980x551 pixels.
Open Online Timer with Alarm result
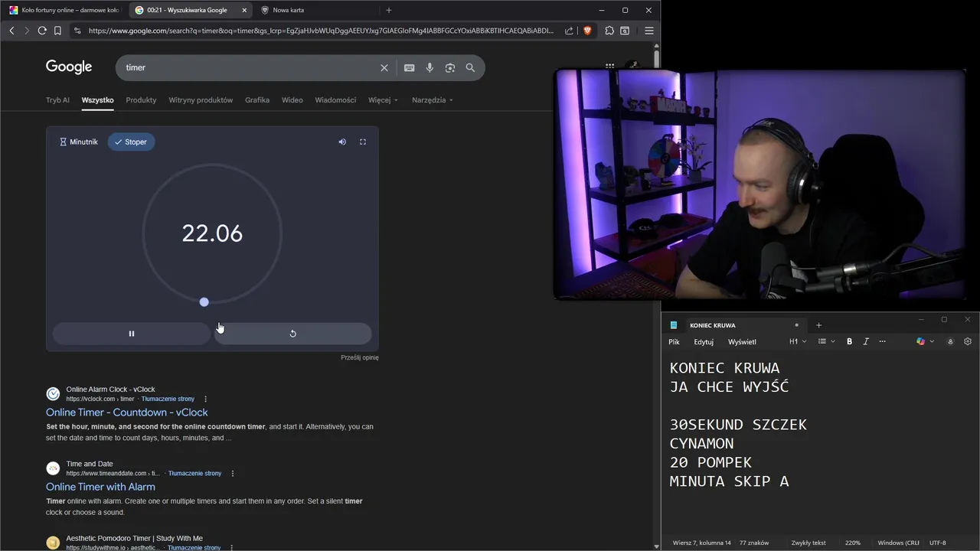click(x=100, y=487)
